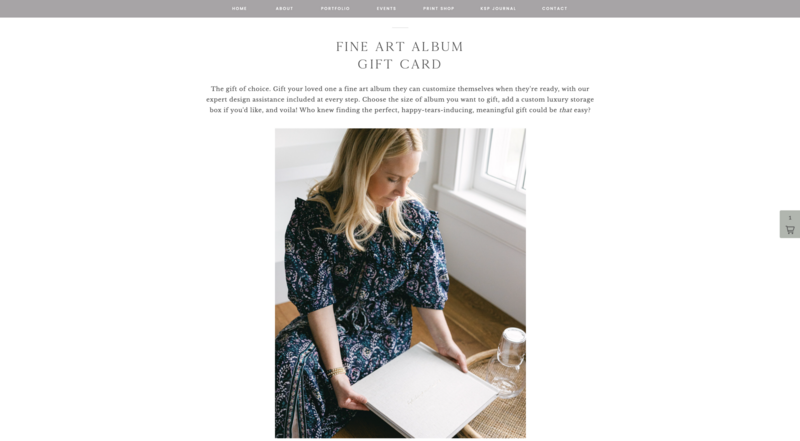This screenshot has width=800, height=441.
Task: Visit the Print Shop
Action: (x=438, y=9)
